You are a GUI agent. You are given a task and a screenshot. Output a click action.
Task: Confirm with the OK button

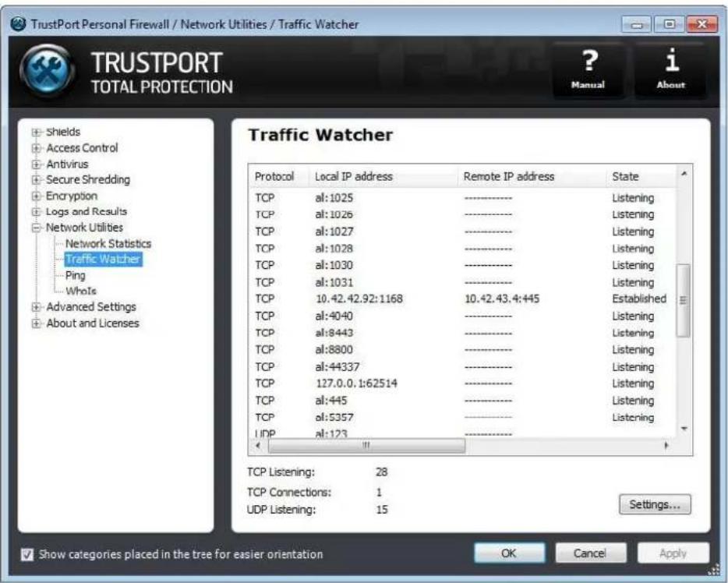click(509, 553)
